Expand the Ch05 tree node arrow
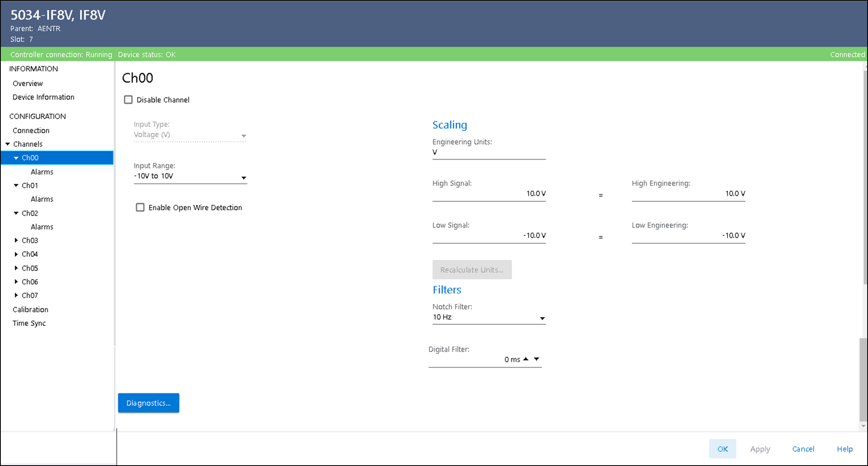The image size is (868, 466). 16,268
